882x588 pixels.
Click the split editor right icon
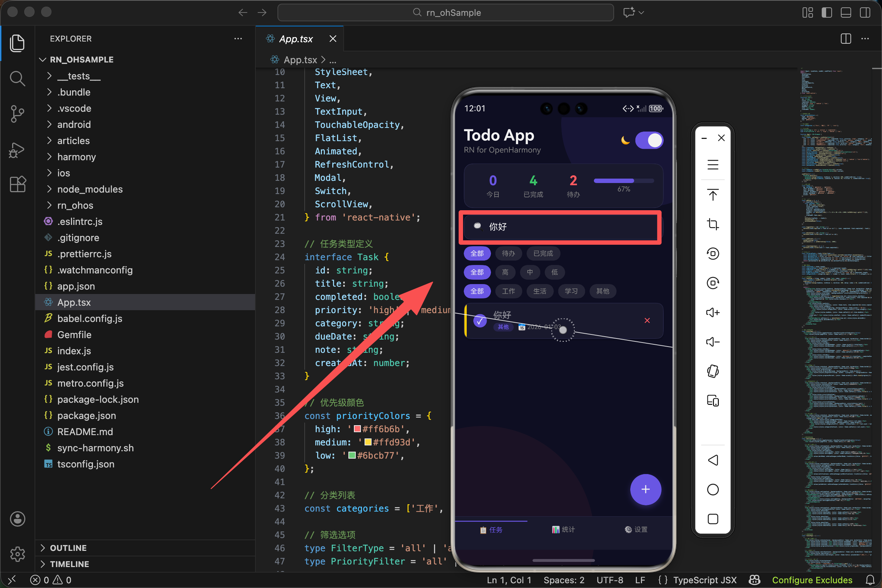[x=846, y=39]
